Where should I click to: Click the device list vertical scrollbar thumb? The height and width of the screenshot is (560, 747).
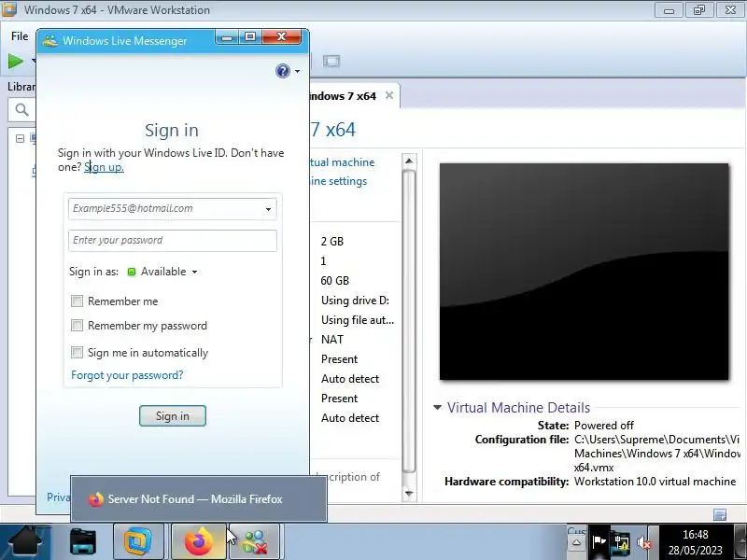click(409, 321)
